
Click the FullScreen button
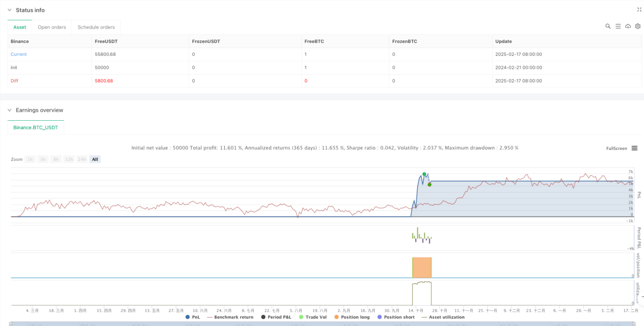pyautogui.click(x=616, y=148)
